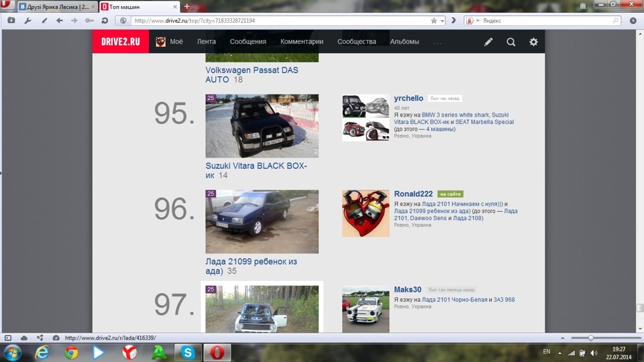The width and height of the screenshot is (644, 362).
Task: Click the DRIVE2.RU logo
Action: point(120,42)
